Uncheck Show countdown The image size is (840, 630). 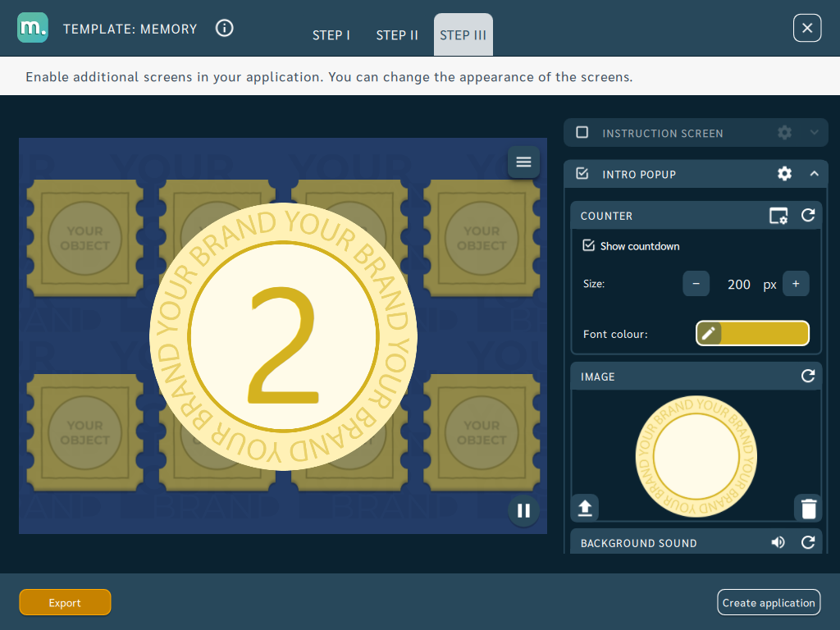[x=589, y=245]
